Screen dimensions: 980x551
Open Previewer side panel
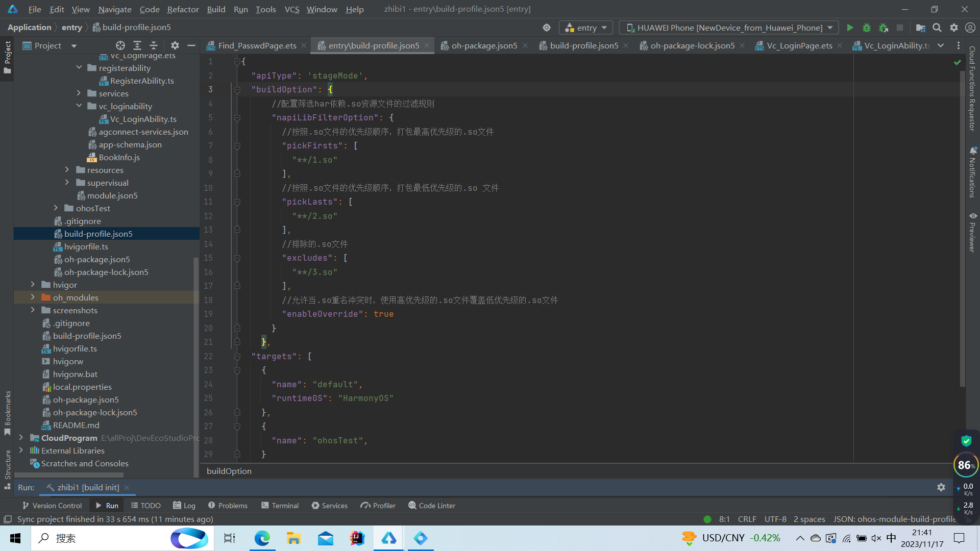(x=972, y=232)
